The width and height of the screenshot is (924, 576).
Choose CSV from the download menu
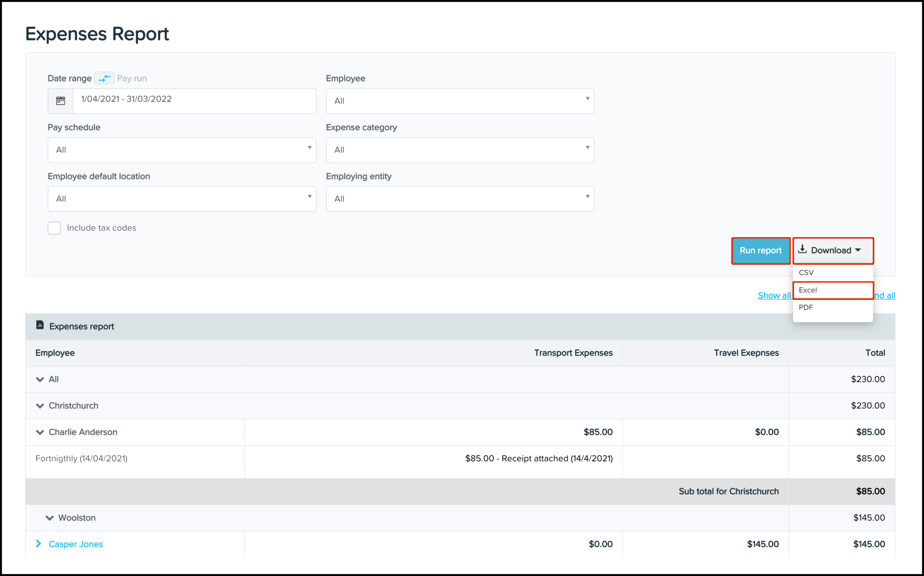pyautogui.click(x=806, y=273)
